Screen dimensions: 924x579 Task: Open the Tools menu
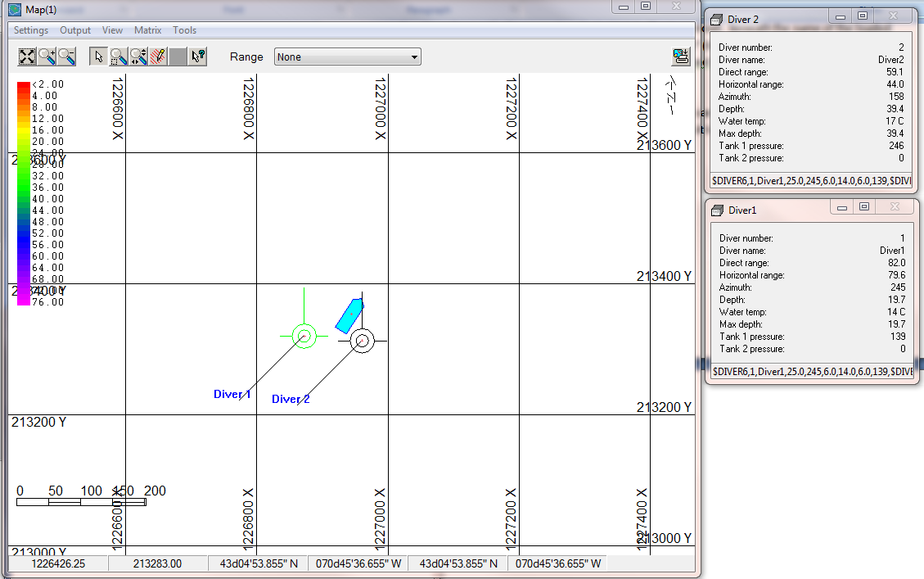184,30
